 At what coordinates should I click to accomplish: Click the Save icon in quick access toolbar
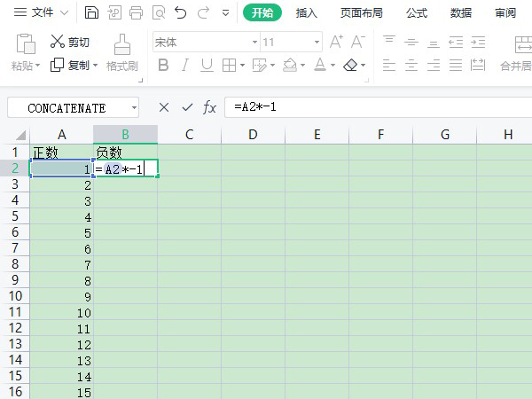(x=92, y=12)
